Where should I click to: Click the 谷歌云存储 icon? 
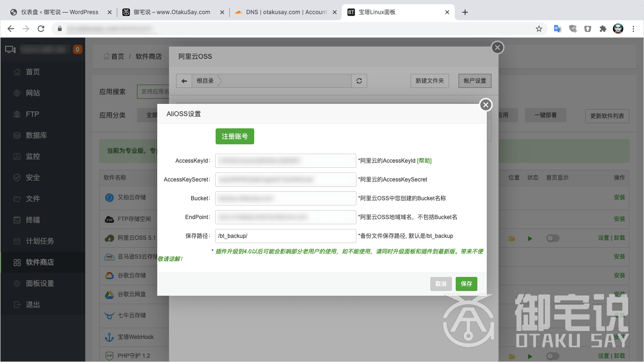pos(109,275)
